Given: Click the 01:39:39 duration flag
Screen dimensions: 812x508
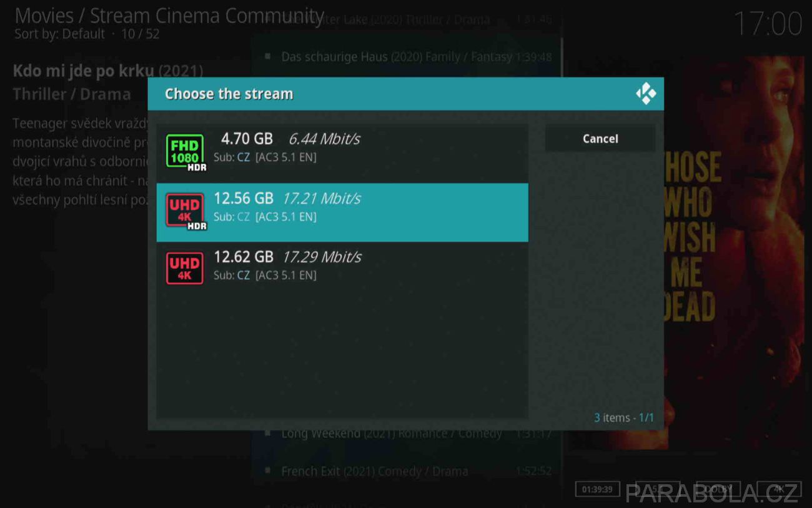Looking at the screenshot, I should (x=597, y=489).
